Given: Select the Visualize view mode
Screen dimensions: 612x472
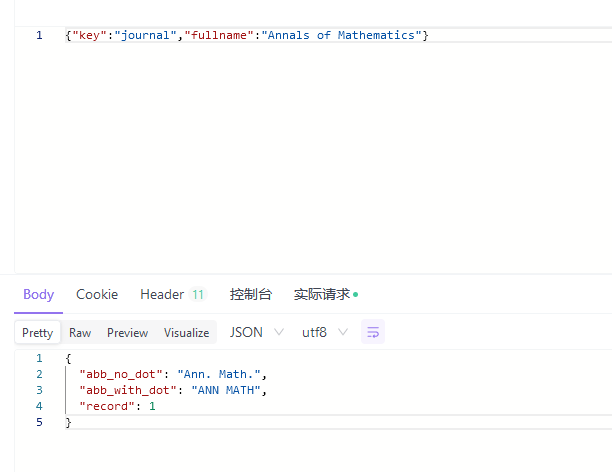Looking at the screenshot, I should [187, 333].
